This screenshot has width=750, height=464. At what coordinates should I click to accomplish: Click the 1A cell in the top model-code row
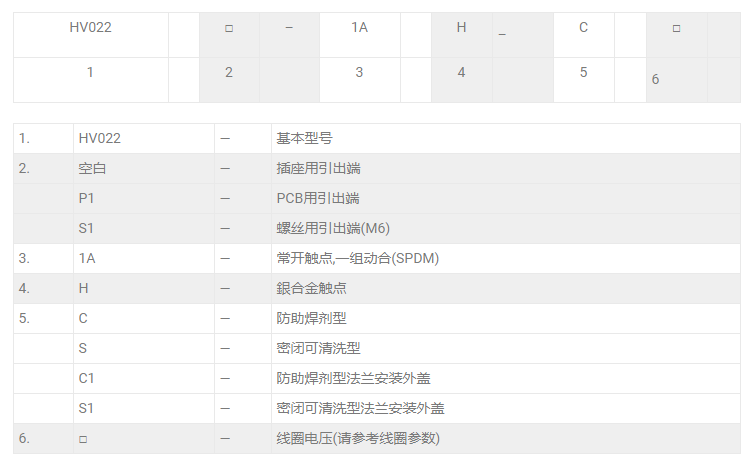click(359, 28)
